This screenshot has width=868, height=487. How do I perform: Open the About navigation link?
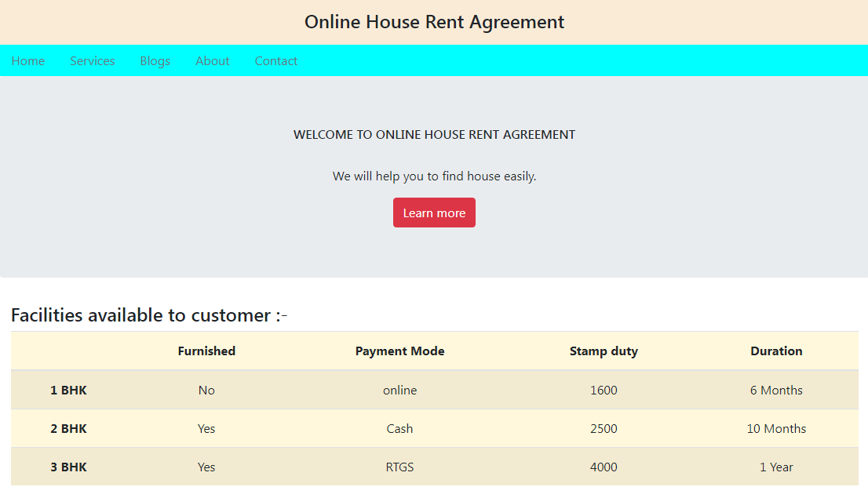click(212, 60)
